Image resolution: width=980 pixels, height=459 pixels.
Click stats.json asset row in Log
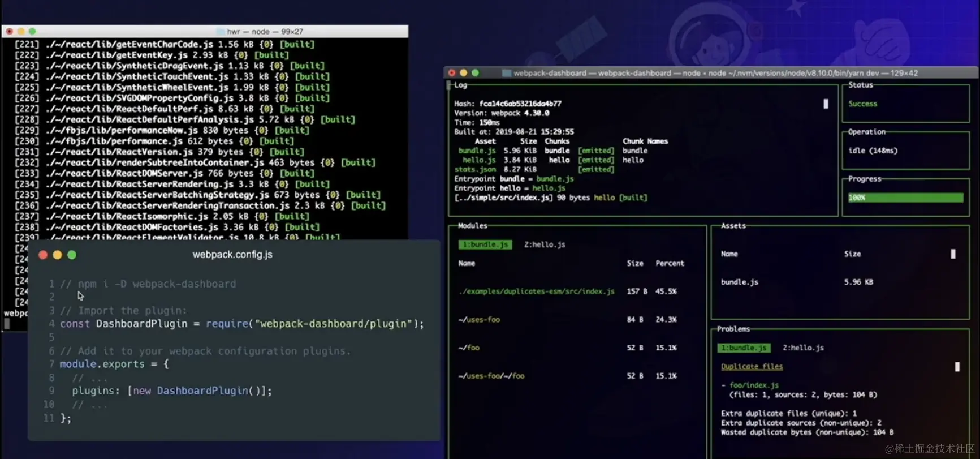(534, 169)
